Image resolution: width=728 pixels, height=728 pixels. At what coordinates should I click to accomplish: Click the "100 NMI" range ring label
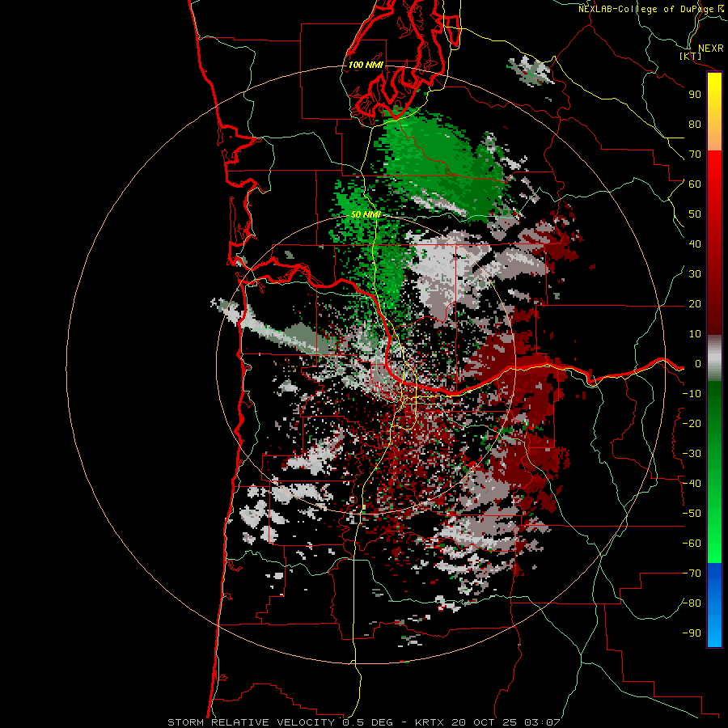[366, 65]
